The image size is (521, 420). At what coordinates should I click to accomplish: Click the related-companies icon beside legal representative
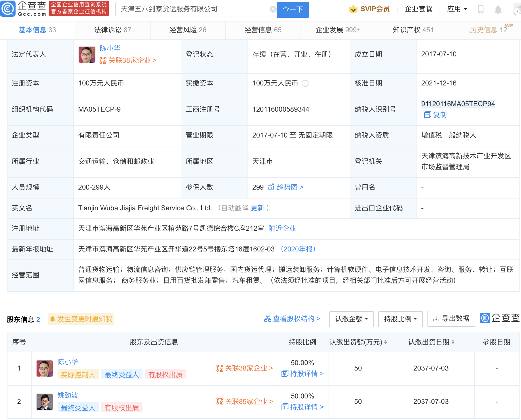pyautogui.click(x=103, y=60)
